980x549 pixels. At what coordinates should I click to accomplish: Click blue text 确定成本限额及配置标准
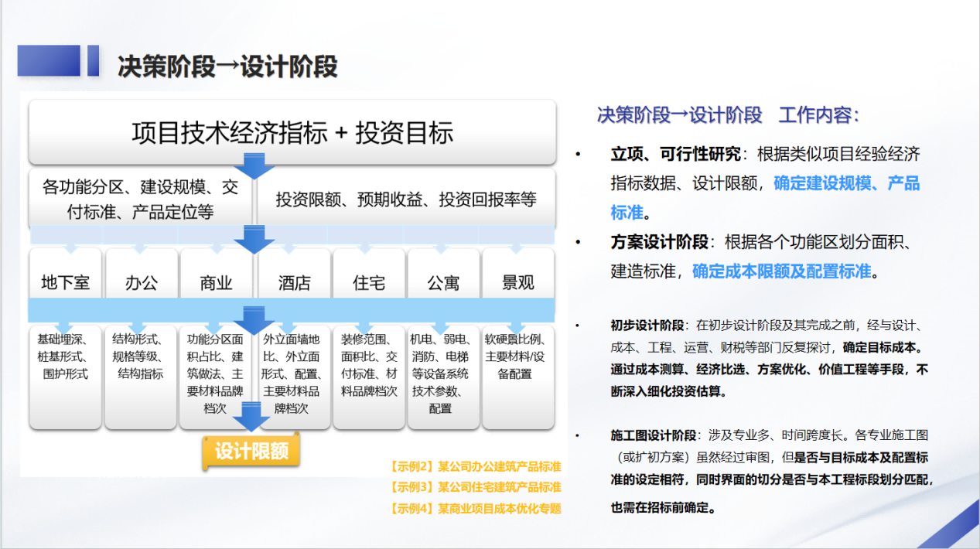tap(781, 271)
